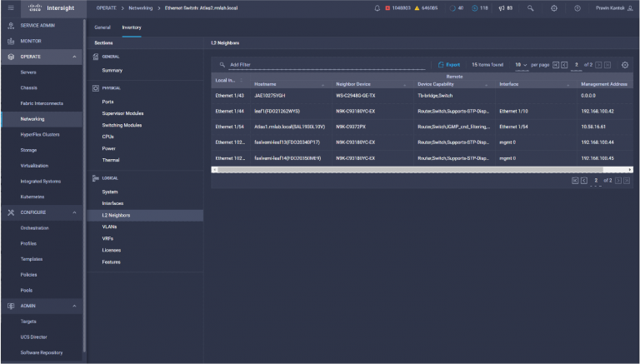Go to previous page in bottom pager
The height and width of the screenshot is (364, 640).
(584, 181)
